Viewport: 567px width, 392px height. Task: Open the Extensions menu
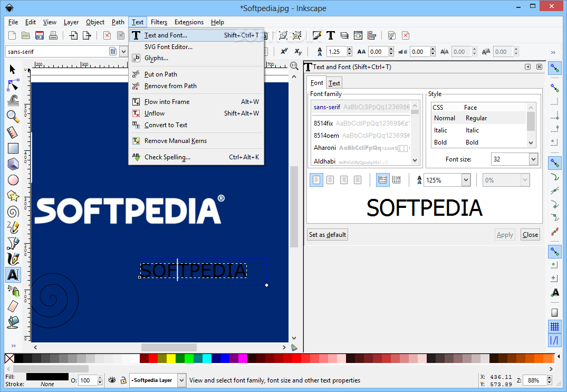pyautogui.click(x=189, y=22)
